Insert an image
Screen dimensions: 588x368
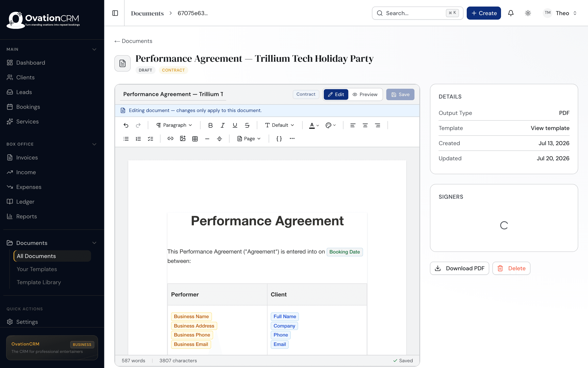pyautogui.click(x=183, y=138)
